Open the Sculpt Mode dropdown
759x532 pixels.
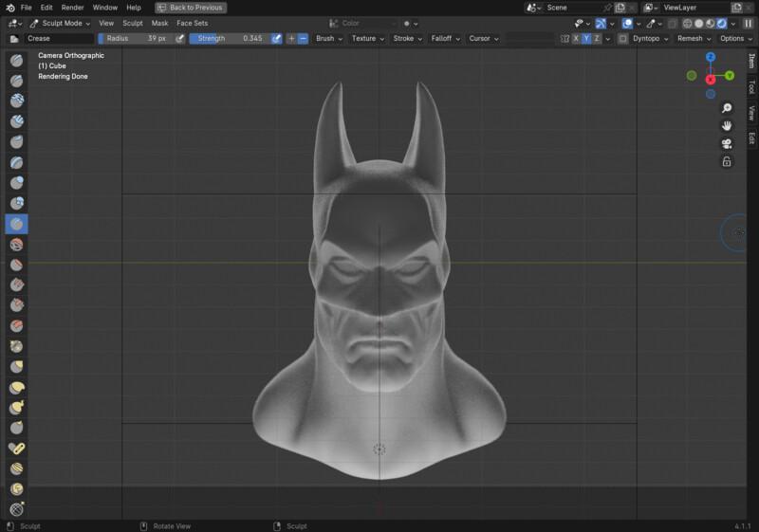pyautogui.click(x=61, y=23)
